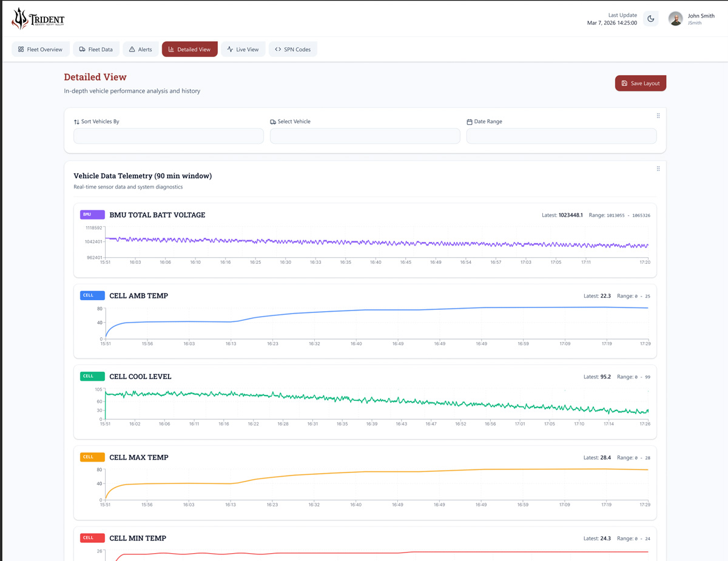
Task: Expand the Sort Vehicles By dropdown
Action: [168, 136]
